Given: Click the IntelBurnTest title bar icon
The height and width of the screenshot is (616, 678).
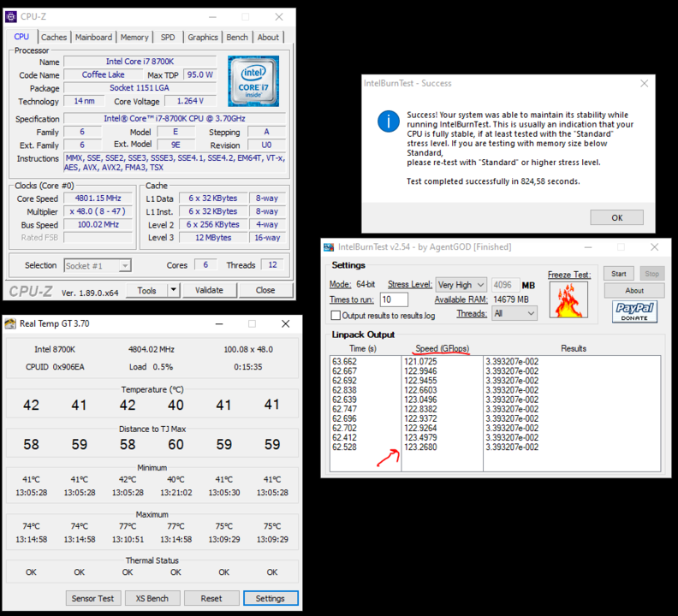Looking at the screenshot, I should click(x=329, y=247).
